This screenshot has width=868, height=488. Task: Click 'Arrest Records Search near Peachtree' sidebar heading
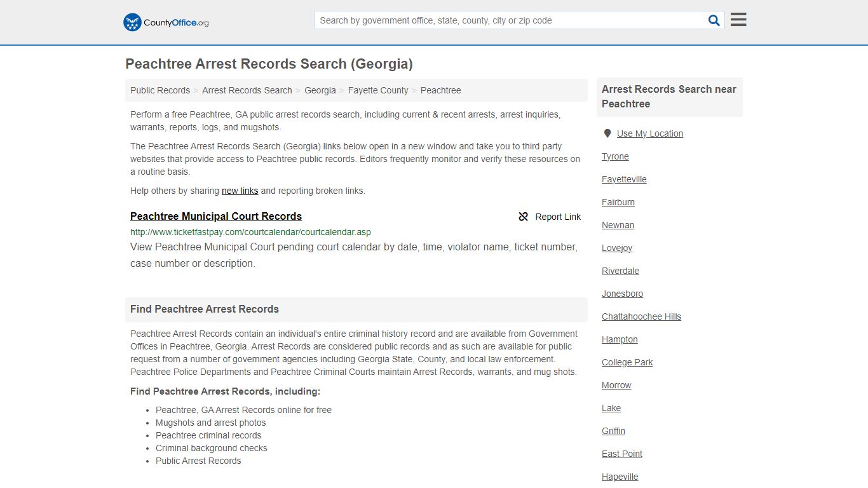pos(669,97)
